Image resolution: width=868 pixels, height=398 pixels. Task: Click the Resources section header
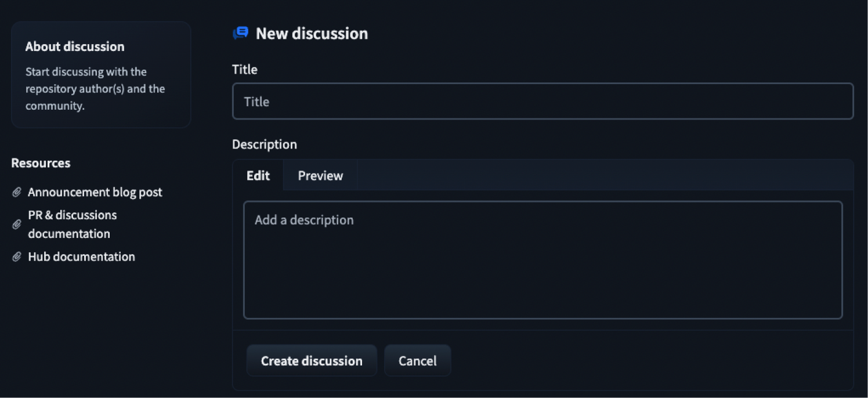coord(40,163)
